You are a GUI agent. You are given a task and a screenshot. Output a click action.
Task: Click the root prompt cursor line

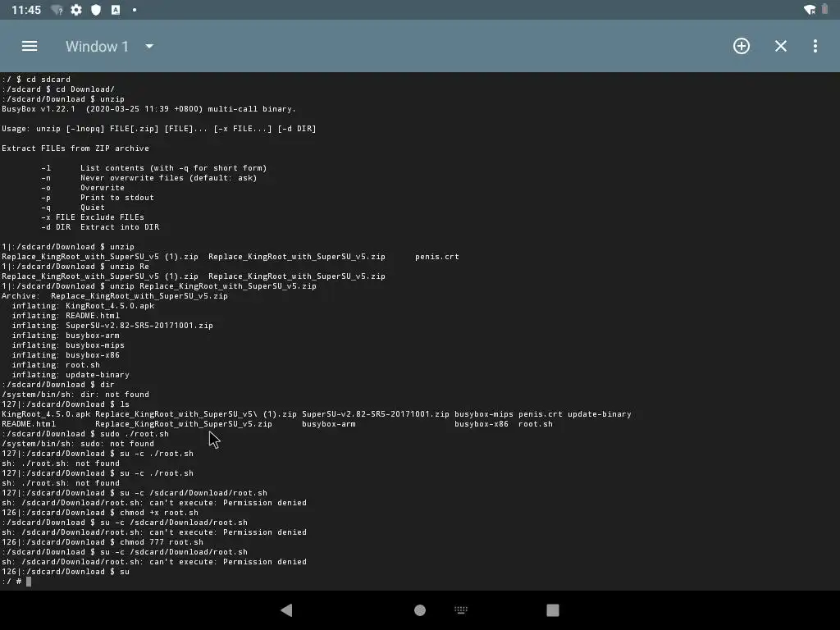tap(16, 582)
